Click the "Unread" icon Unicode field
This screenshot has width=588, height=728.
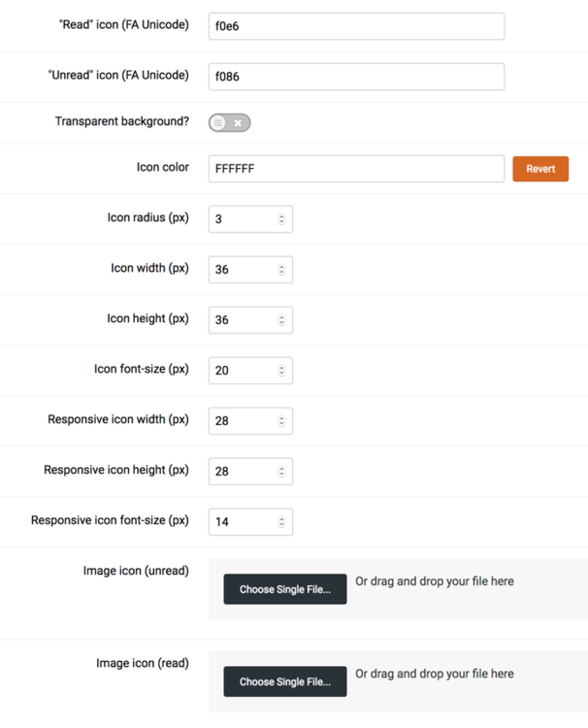click(356, 77)
